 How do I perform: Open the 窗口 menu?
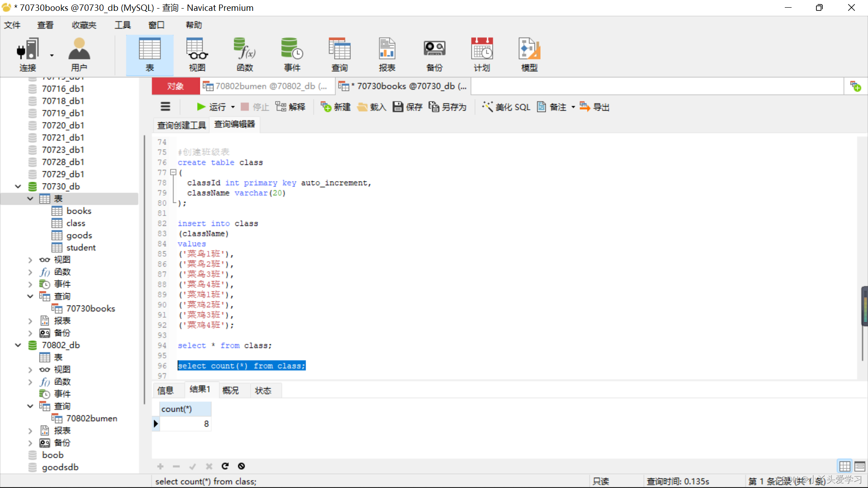(156, 25)
